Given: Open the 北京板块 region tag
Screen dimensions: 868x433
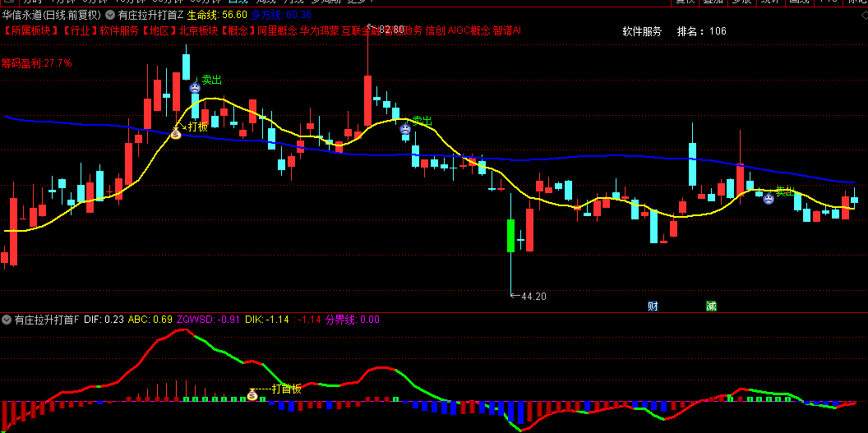Looking at the screenshot, I should click(x=197, y=30).
